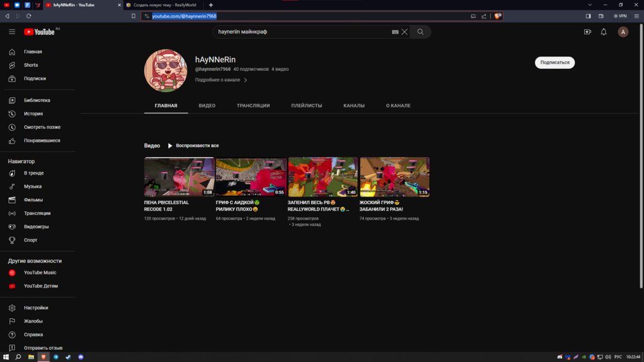Open video title ЗАПЕНИЛ ВЕСЬ РВ

[x=318, y=206]
